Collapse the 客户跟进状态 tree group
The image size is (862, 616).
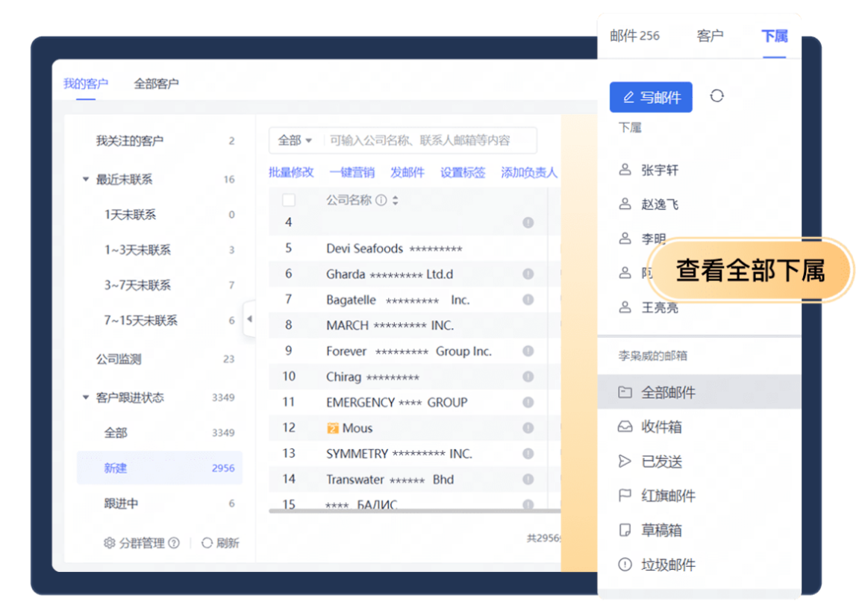85,397
